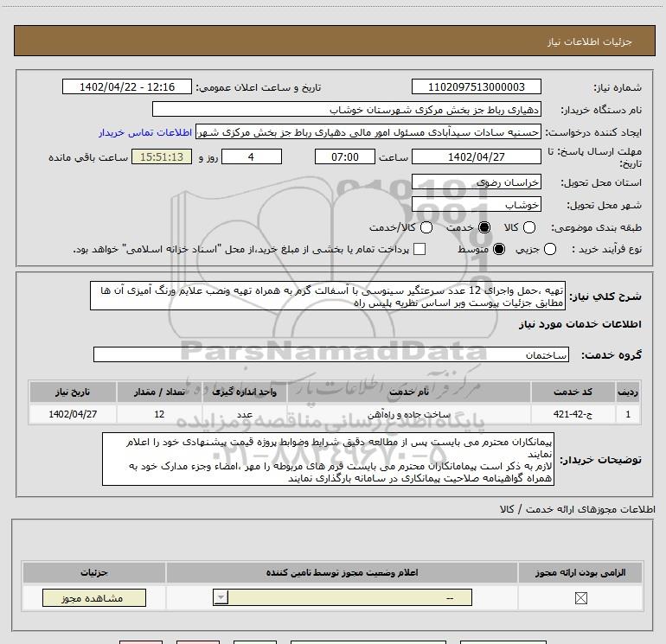Click the شرح کلی نیاز text area
This screenshot has width=666, height=644.
328,296
